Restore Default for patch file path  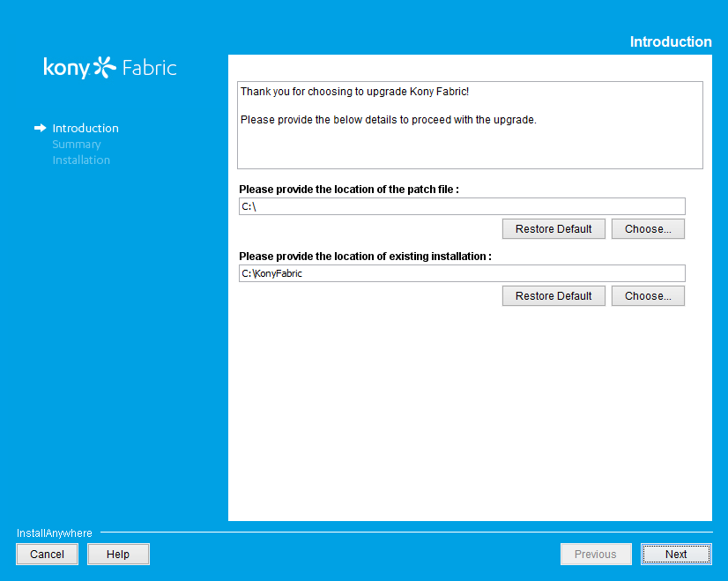click(553, 228)
